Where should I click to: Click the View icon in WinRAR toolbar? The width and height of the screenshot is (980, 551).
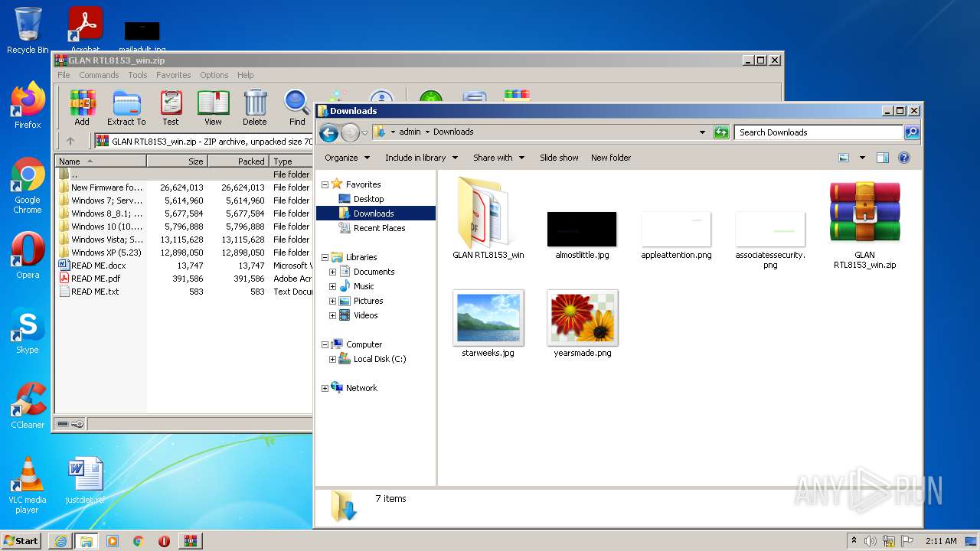[x=213, y=108]
